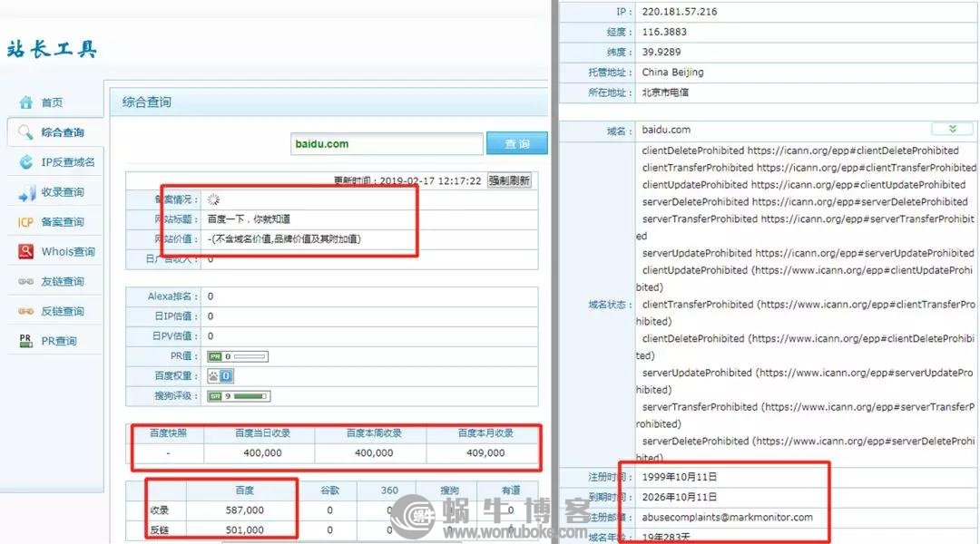Click the PR值 progress bar
This screenshot has height=544, width=980.
point(238,356)
